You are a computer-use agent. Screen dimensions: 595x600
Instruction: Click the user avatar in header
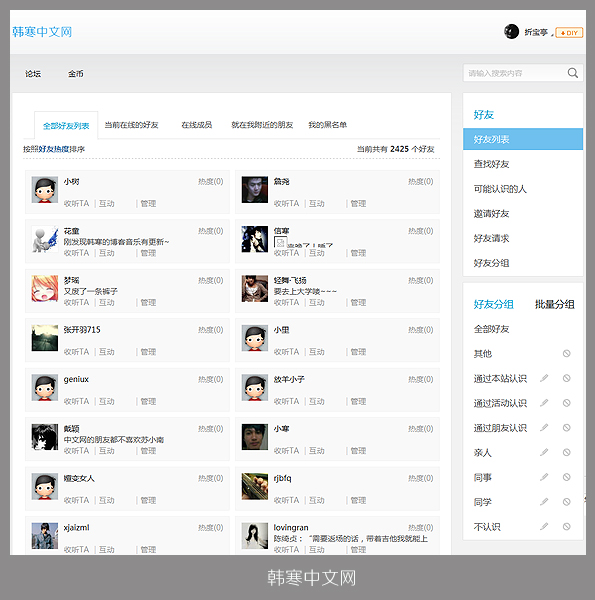click(511, 32)
